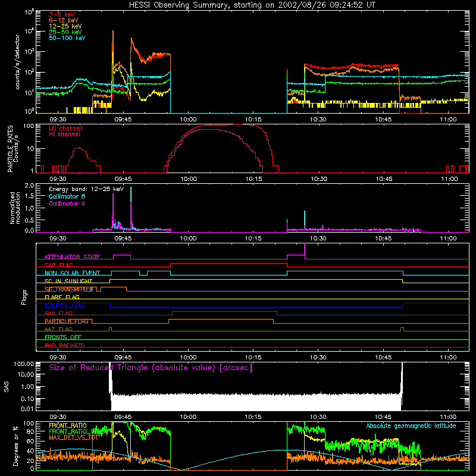
Task: Click the green 25-50 keV legend label
Action: [x=65, y=32]
